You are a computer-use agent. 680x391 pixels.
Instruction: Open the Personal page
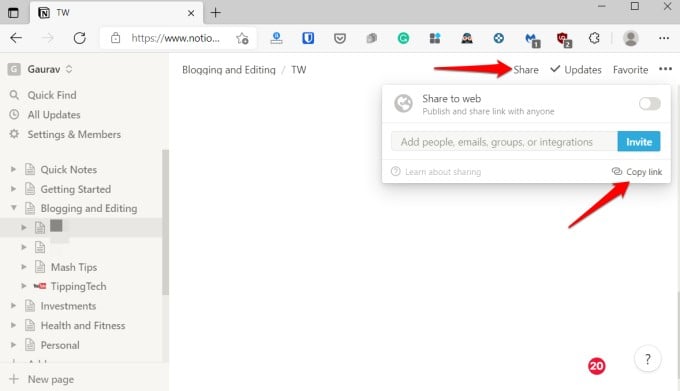tap(60, 345)
